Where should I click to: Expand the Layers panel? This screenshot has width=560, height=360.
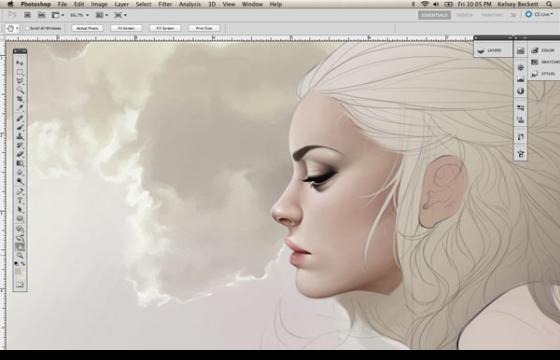(x=493, y=50)
